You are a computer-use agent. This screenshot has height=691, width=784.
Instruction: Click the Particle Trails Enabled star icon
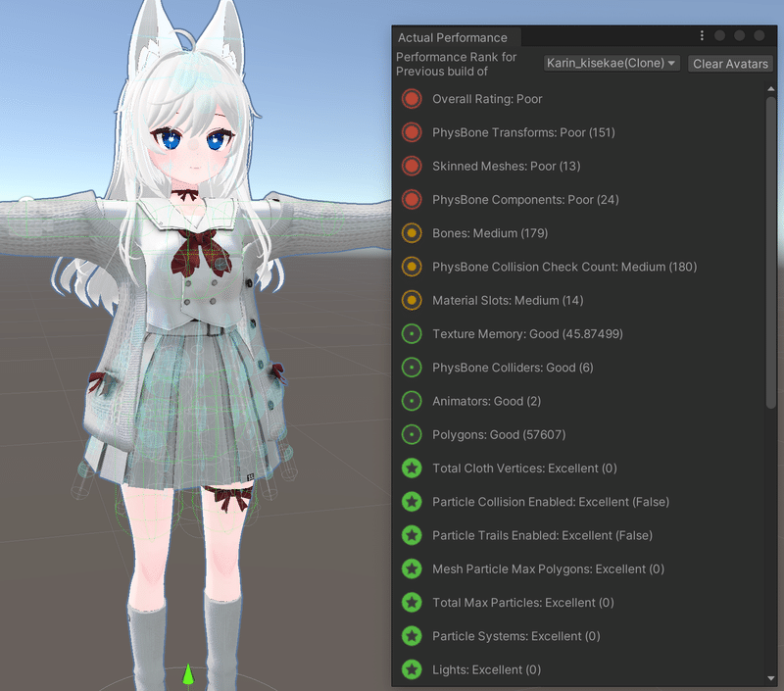[413, 535]
